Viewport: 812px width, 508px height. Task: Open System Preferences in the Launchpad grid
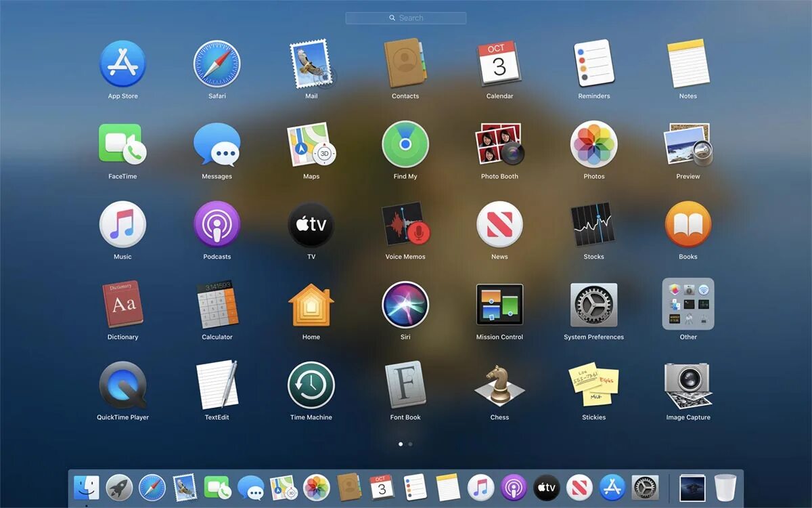pos(593,305)
